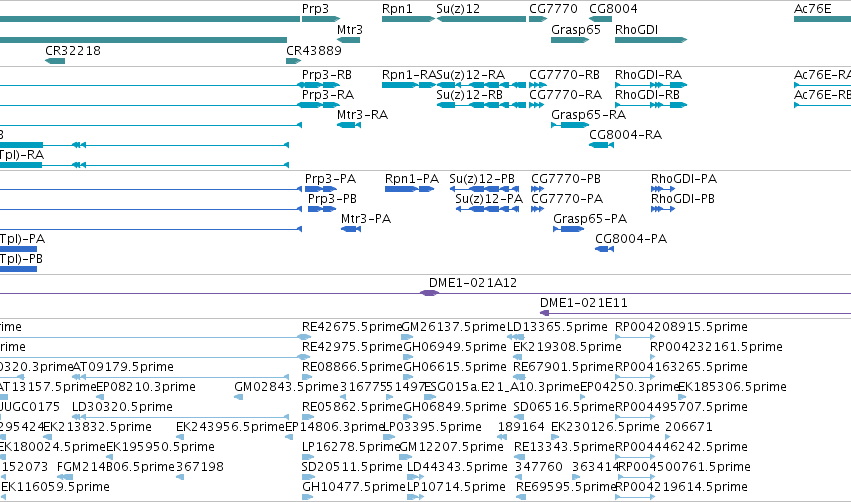Click transcript label Mtr3-RA
Image resolution: width=851 pixels, height=502 pixels.
click(x=363, y=115)
